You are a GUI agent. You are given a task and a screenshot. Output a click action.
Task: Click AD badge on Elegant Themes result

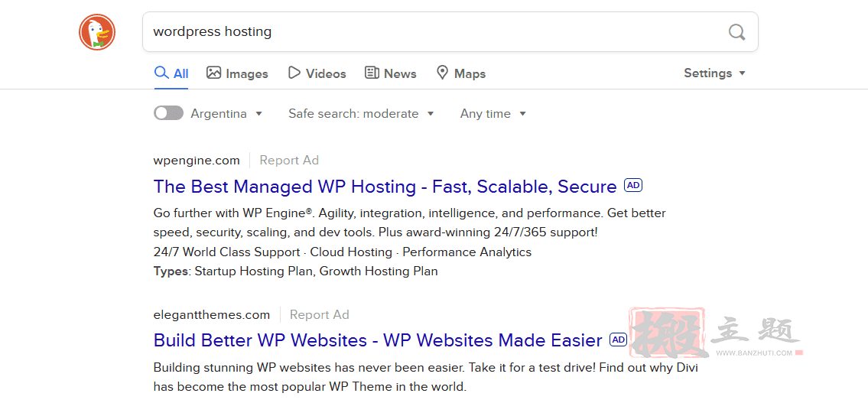(619, 339)
